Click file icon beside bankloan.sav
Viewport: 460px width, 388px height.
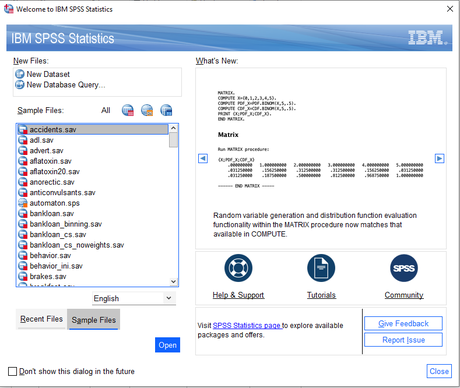click(x=23, y=213)
